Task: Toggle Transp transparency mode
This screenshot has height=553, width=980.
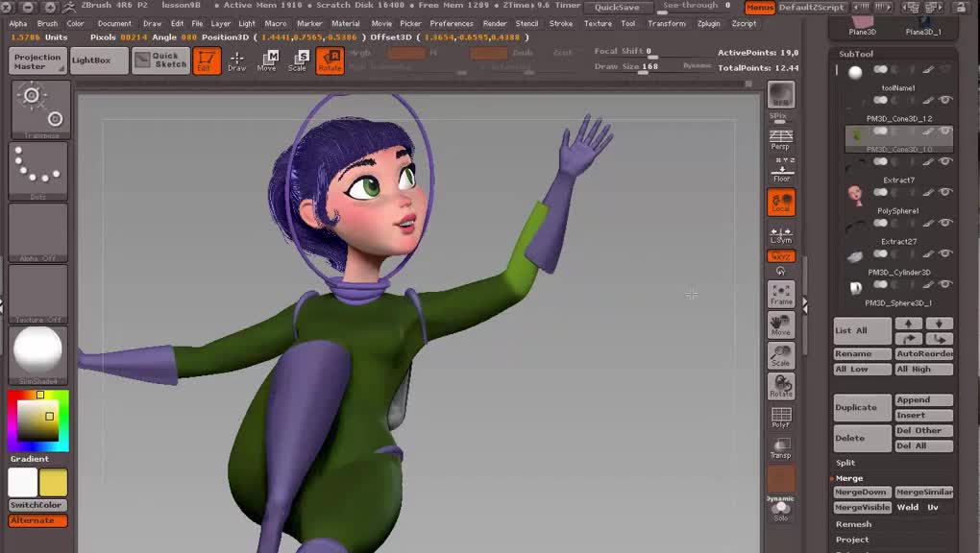Action: [781, 447]
